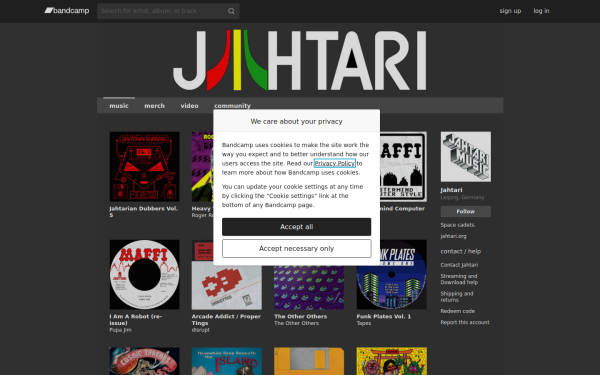600x375 pixels.
Task: Click the Jahtarian Dubbers Vol. 5 title
Action: tap(143, 212)
